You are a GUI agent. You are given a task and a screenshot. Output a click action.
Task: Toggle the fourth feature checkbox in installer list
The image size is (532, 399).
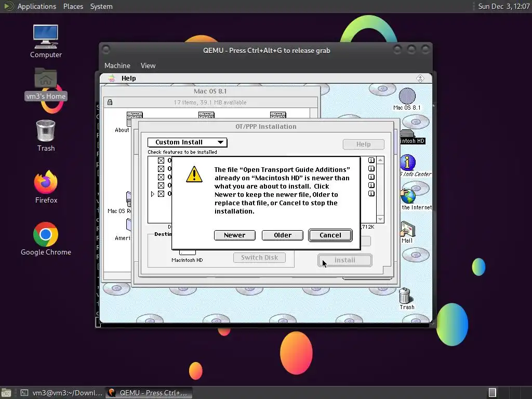[161, 185]
